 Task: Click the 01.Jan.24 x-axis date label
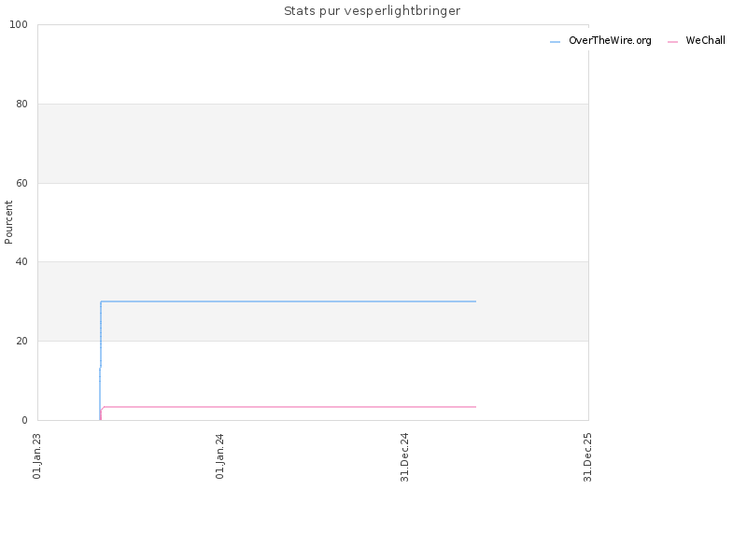click(x=219, y=456)
